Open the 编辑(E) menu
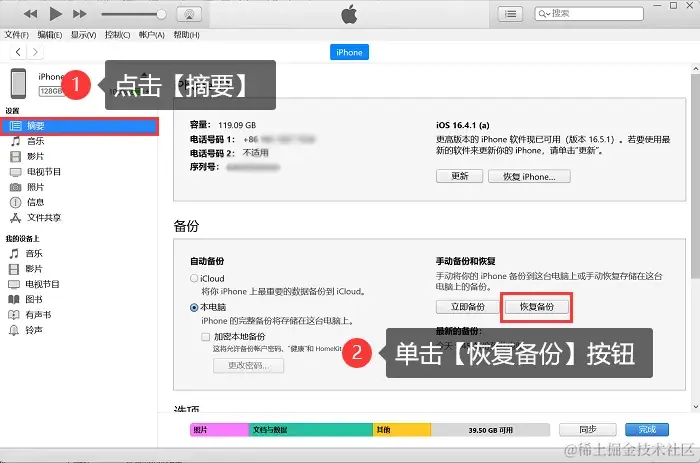The image size is (700, 463). point(50,35)
